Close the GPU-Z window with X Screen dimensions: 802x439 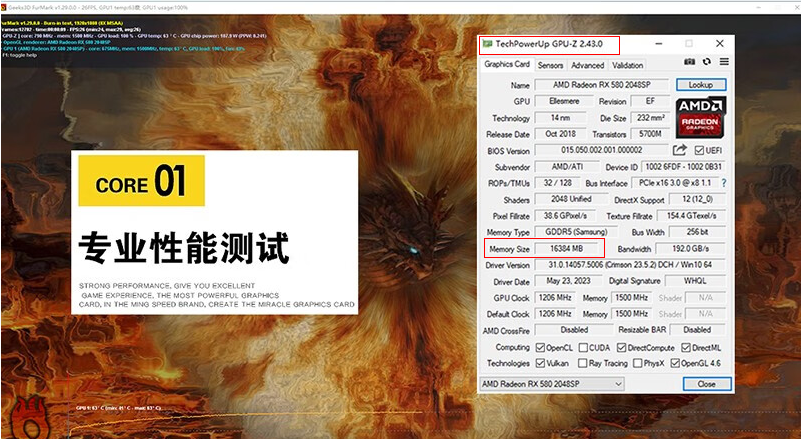(x=720, y=43)
